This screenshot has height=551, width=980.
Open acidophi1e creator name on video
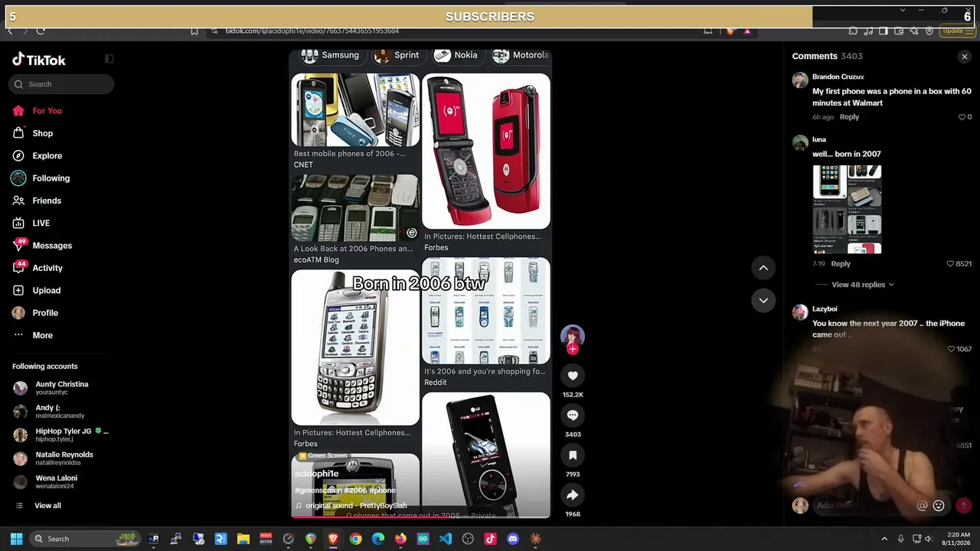click(316, 474)
